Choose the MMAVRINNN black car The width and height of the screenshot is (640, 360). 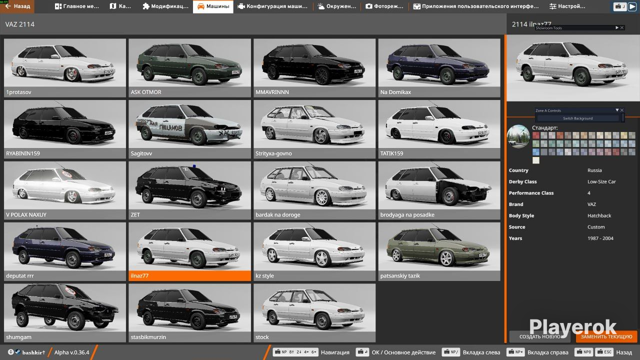coord(315,68)
